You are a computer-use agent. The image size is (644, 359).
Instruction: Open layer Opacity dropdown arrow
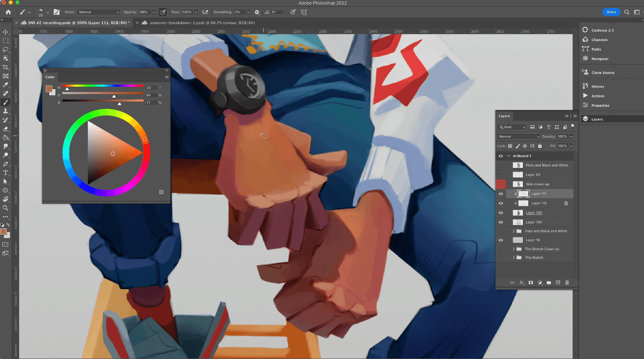point(571,136)
